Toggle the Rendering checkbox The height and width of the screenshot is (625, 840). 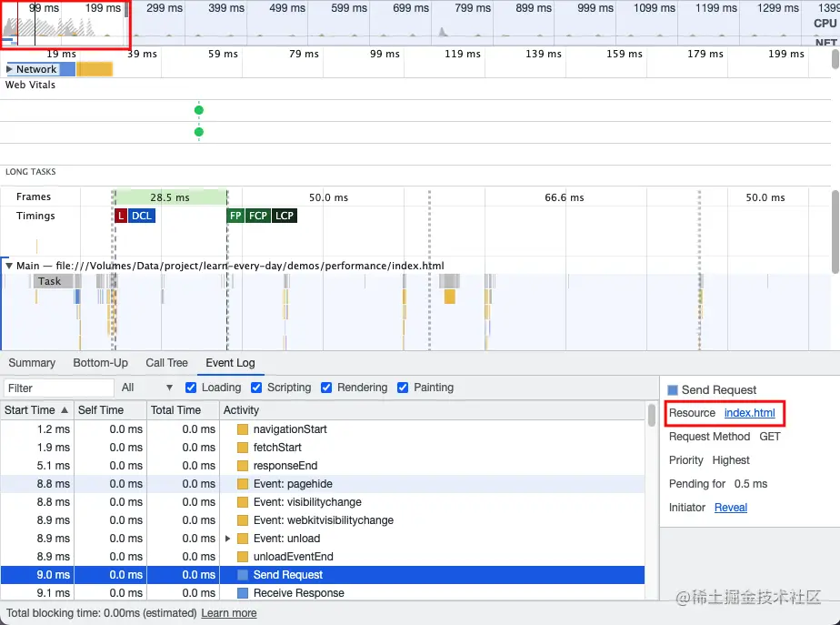326,388
